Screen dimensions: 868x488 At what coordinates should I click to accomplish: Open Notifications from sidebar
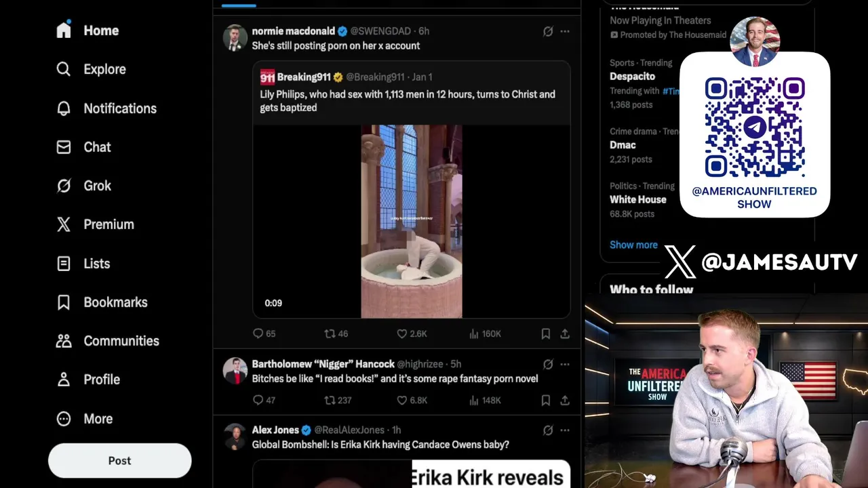[x=106, y=108]
